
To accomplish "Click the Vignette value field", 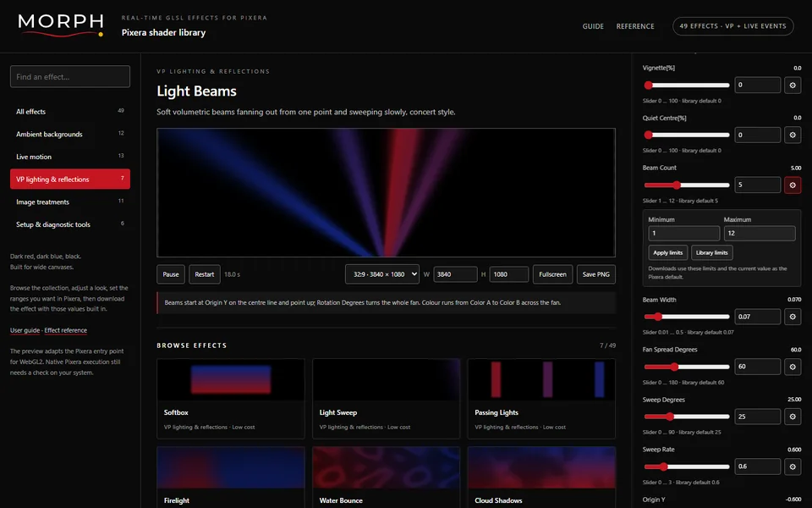I will pyautogui.click(x=757, y=85).
